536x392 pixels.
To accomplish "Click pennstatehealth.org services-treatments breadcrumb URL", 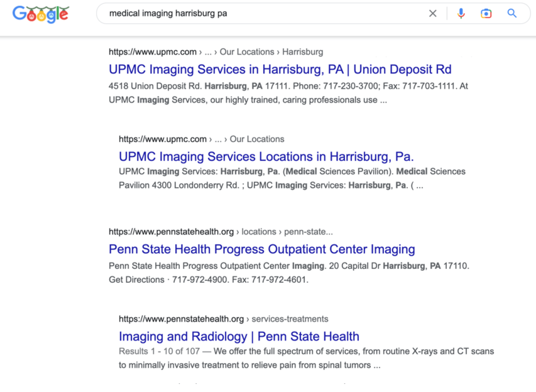I will pyautogui.click(x=223, y=319).
